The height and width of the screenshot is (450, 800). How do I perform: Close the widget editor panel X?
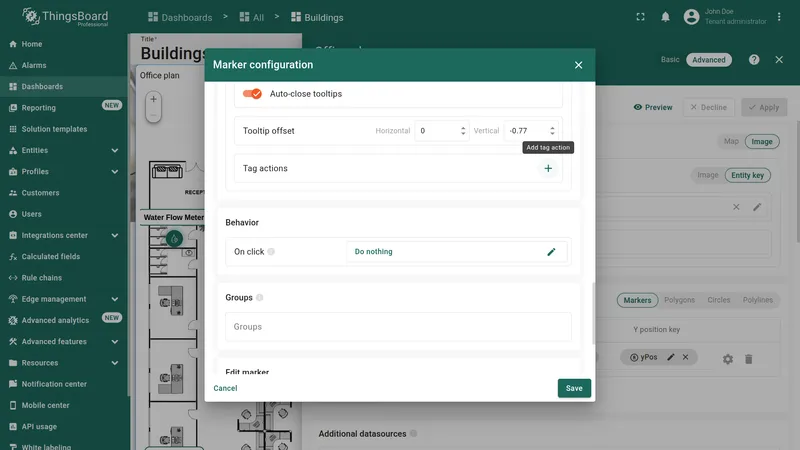[x=779, y=60]
